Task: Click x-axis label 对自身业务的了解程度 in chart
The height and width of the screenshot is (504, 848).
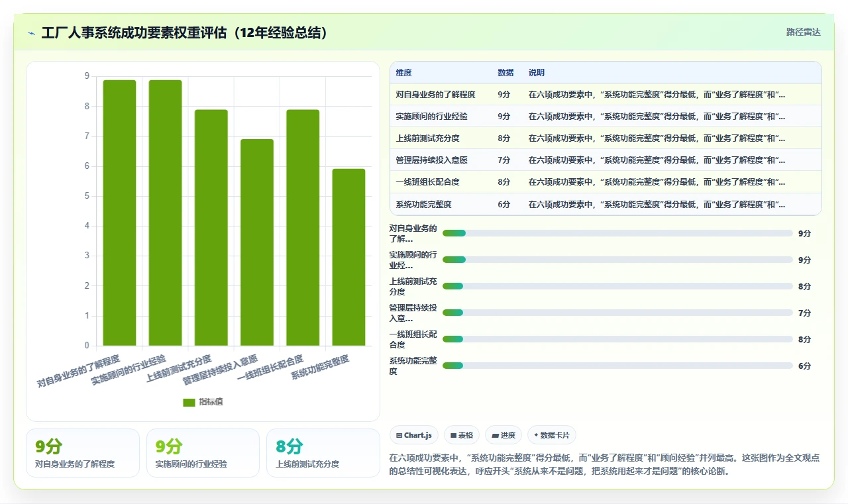Action: click(x=79, y=371)
